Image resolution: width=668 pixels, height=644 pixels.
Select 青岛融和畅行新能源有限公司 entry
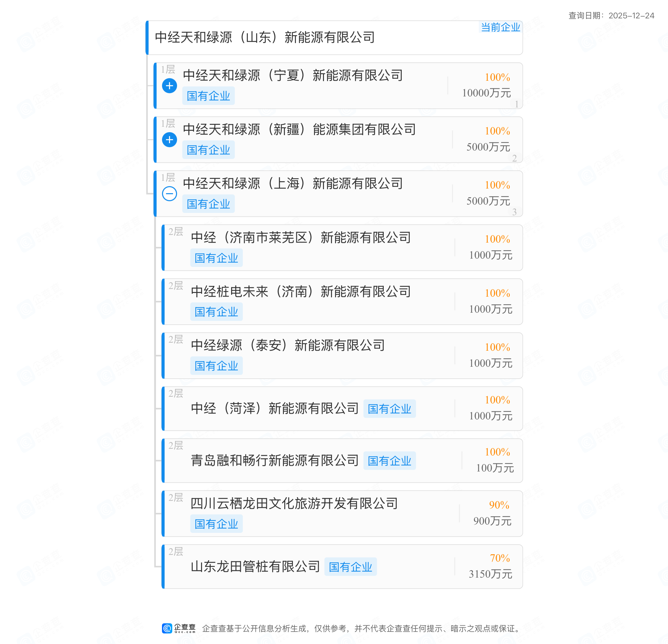[274, 460]
